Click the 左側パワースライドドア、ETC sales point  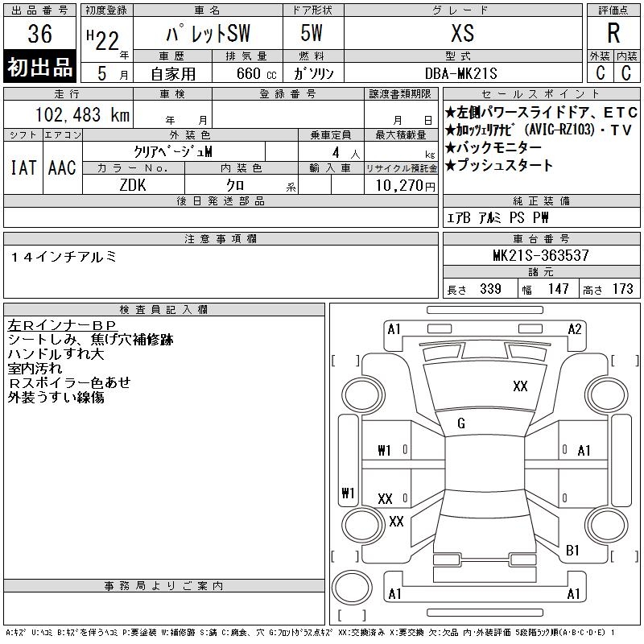[541, 112]
